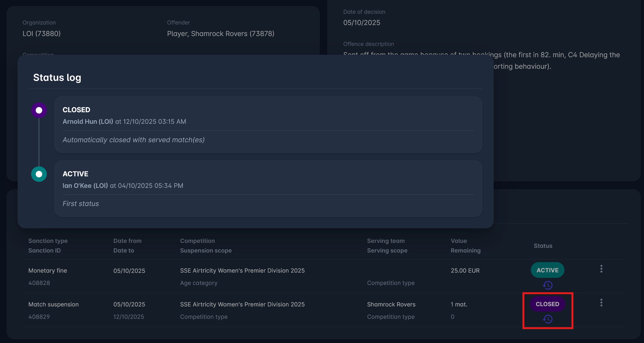Open status history for Match suspension

[548, 319]
